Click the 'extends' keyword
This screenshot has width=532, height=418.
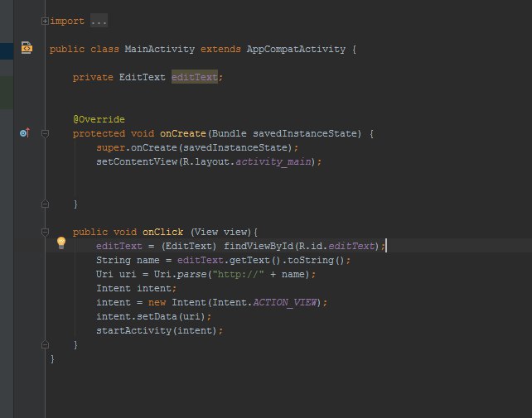(220, 49)
